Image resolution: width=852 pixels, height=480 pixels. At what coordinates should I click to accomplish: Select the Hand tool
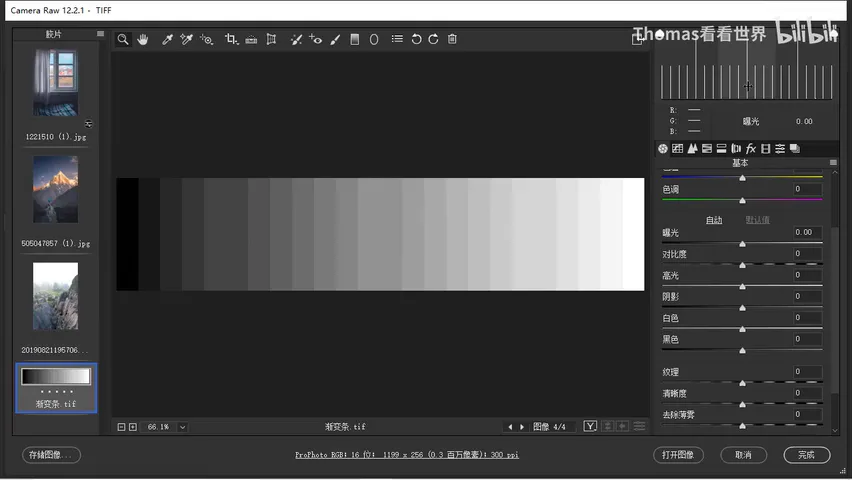point(143,39)
